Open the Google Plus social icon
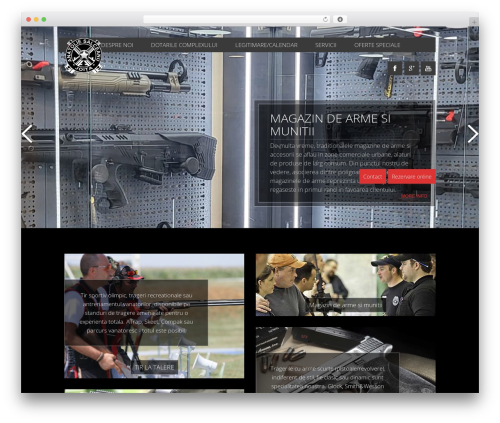The height and width of the screenshot is (423, 500). tap(411, 68)
